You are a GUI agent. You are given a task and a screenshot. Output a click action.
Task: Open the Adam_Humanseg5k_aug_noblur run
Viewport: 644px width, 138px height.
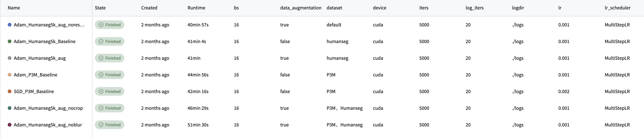point(48,125)
